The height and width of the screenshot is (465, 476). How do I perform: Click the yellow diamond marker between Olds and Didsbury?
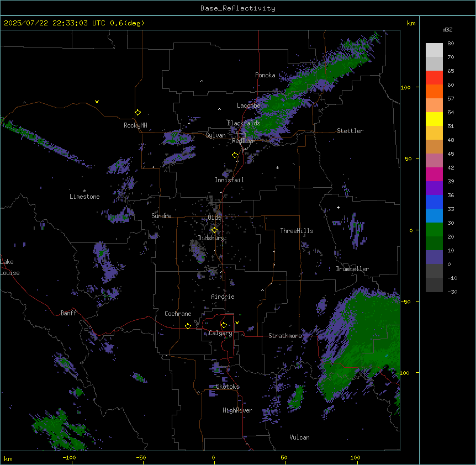215,230
